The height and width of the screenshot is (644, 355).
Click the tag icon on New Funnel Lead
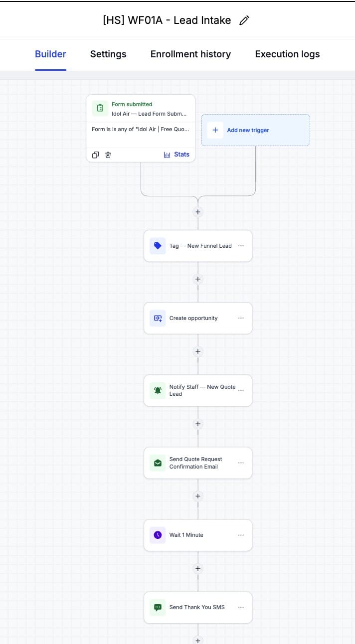pos(158,246)
